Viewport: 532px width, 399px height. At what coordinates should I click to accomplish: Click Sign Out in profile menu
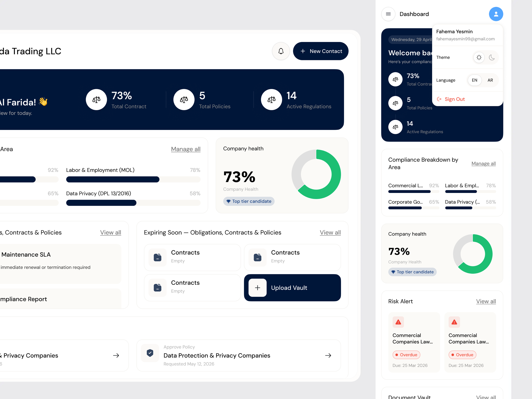451,99
